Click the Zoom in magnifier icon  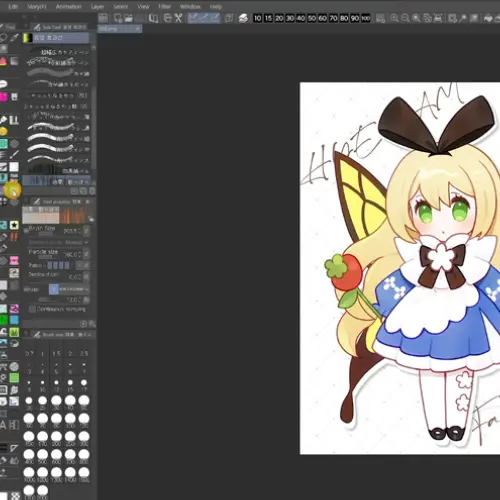[394, 18]
